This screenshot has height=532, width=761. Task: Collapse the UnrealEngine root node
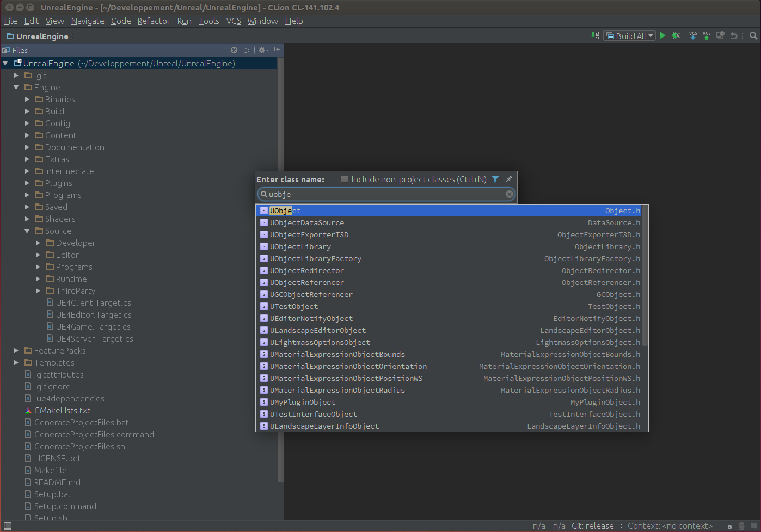click(5, 64)
